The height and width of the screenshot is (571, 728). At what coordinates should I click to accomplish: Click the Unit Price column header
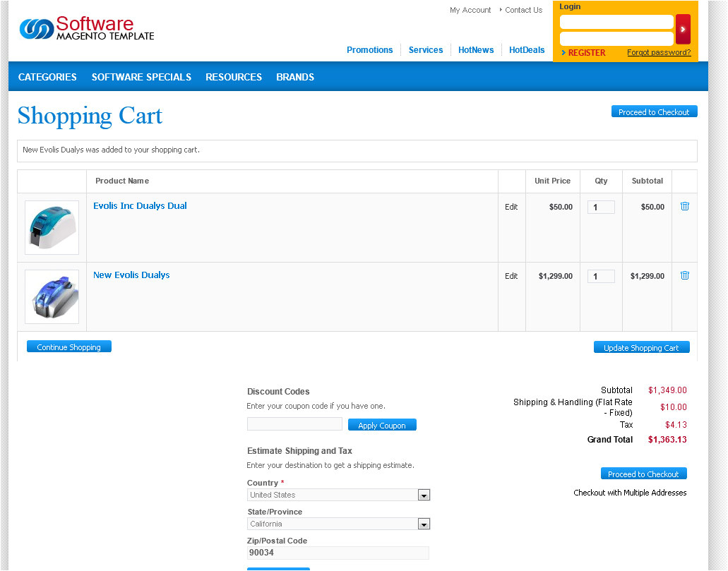click(552, 181)
